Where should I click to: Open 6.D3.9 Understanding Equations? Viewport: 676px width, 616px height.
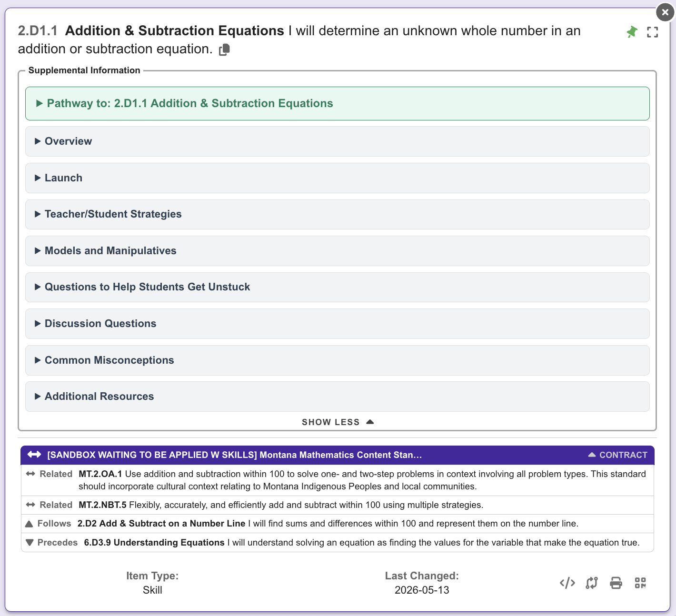(x=362, y=543)
